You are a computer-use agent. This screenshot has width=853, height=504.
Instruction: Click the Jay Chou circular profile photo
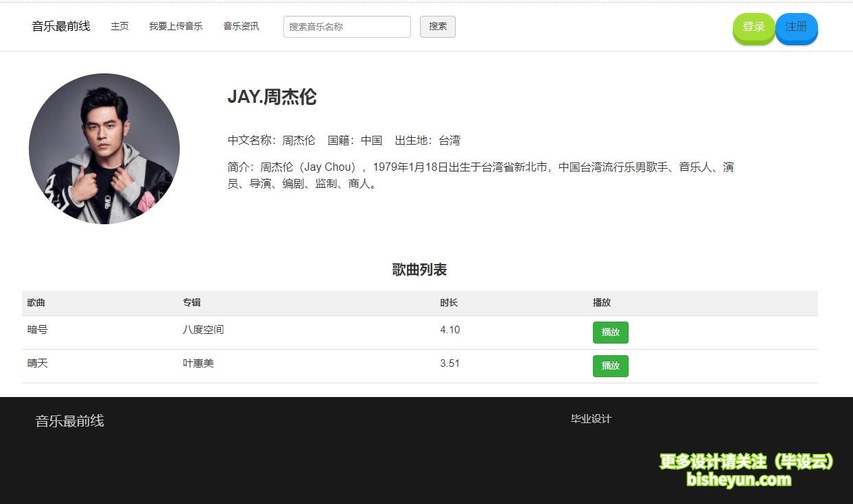(x=104, y=149)
